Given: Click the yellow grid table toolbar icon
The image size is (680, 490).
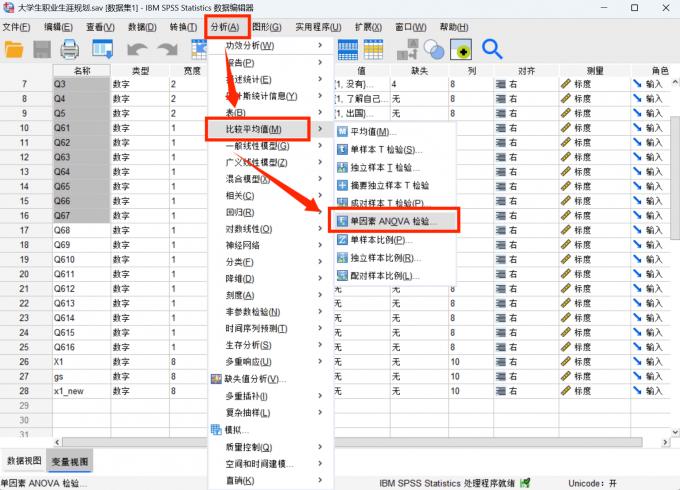Looking at the screenshot, I should (x=373, y=49).
